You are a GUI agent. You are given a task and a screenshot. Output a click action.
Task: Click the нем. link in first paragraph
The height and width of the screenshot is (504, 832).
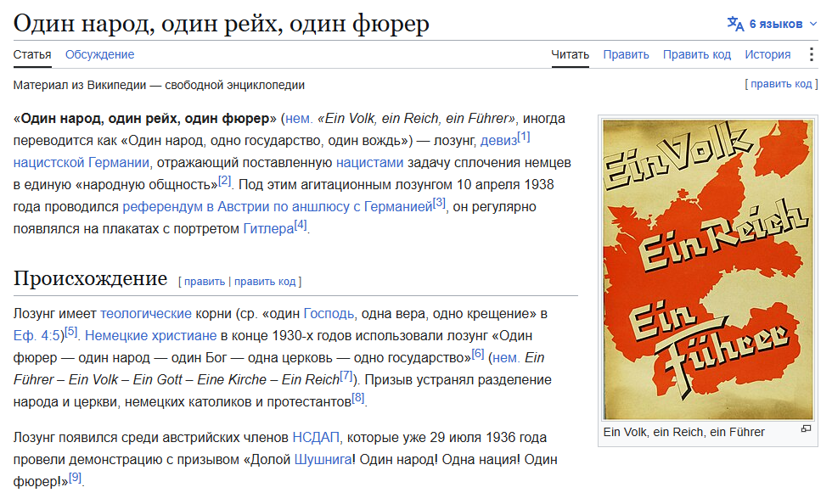point(299,118)
